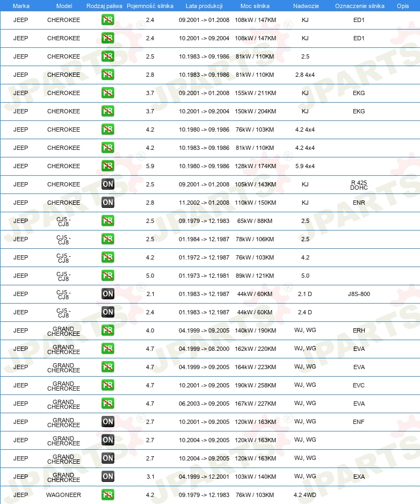Image resolution: width=420 pixels, height=504 pixels.
Task: Click the Moc silnika column header
Action: [x=255, y=6]
